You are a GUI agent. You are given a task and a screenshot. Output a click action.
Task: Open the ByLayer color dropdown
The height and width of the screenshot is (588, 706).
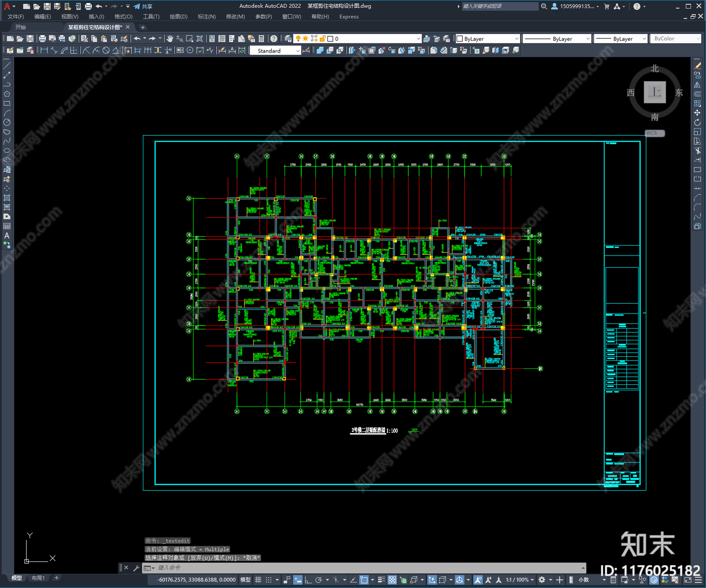click(x=488, y=39)
